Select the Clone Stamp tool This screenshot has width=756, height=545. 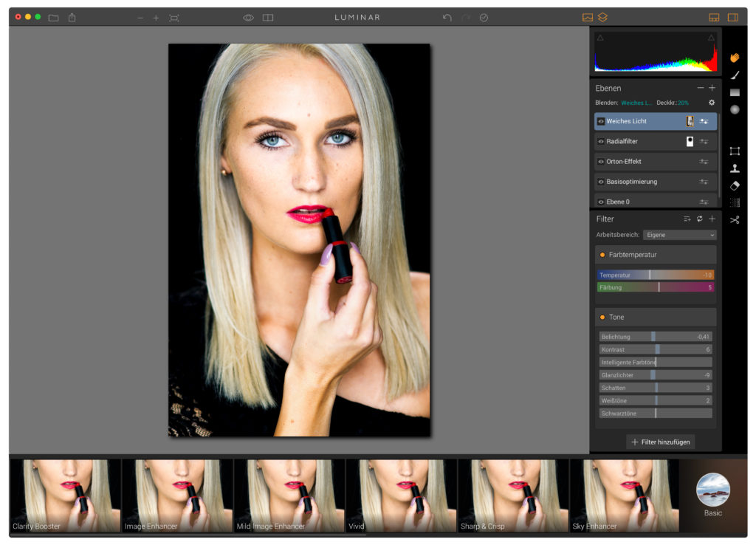point(735,168)
